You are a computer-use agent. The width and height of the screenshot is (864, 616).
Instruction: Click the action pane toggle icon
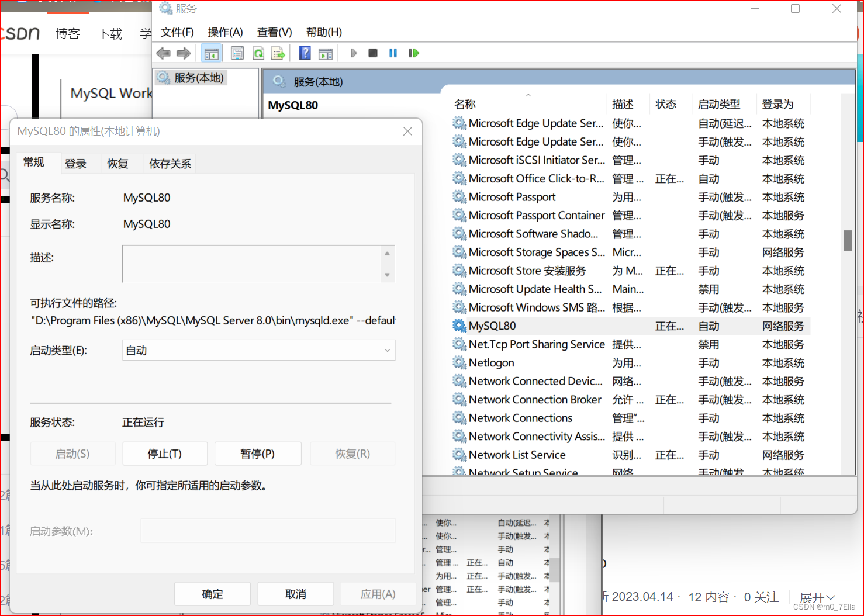(326, 53)
